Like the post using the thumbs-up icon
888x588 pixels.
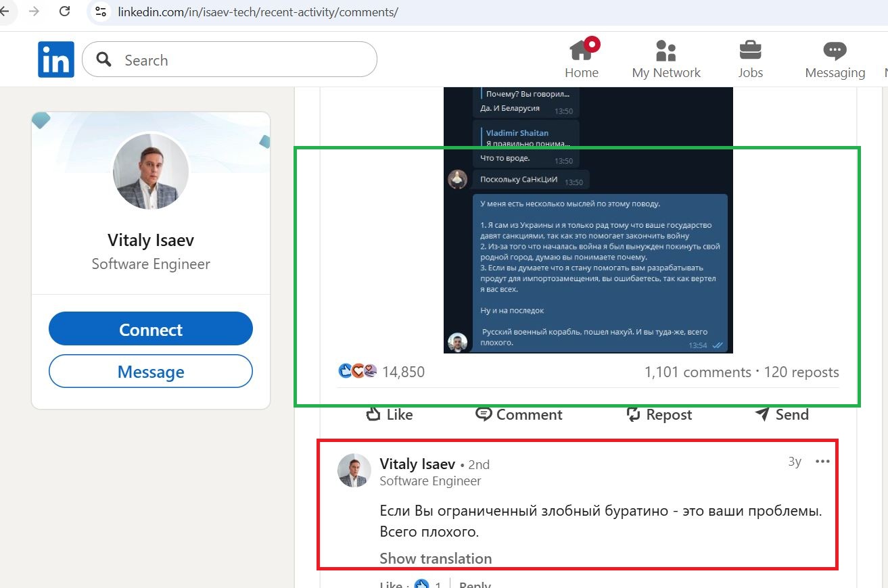[x=389, y=414]
